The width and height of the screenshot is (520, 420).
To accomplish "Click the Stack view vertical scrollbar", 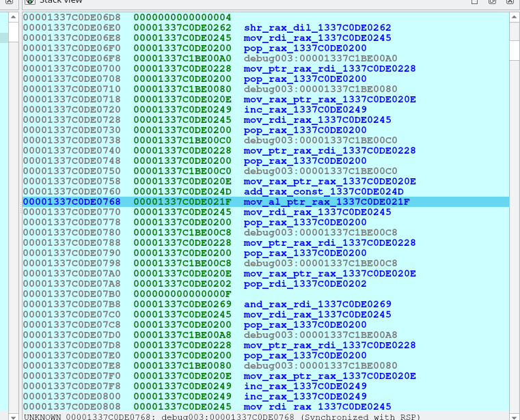I will (515, 205).
